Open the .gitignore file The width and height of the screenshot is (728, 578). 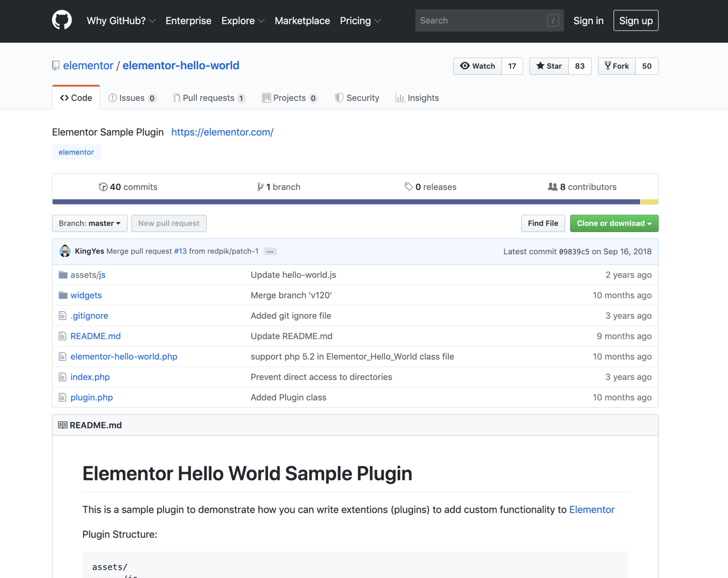(x=89, y=316)
